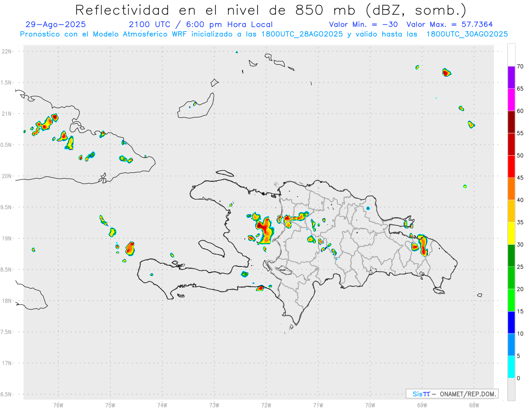Viewport: 532px width, 411px height.
Task: Click the "SisTT - ONAMET/REP.DOM." credit box
Action: 452,394
